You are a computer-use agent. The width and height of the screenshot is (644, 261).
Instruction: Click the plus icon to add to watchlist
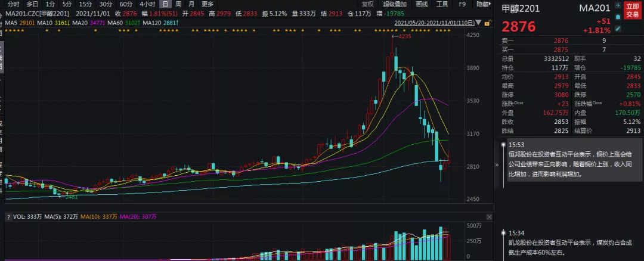(x=618, y=6)
